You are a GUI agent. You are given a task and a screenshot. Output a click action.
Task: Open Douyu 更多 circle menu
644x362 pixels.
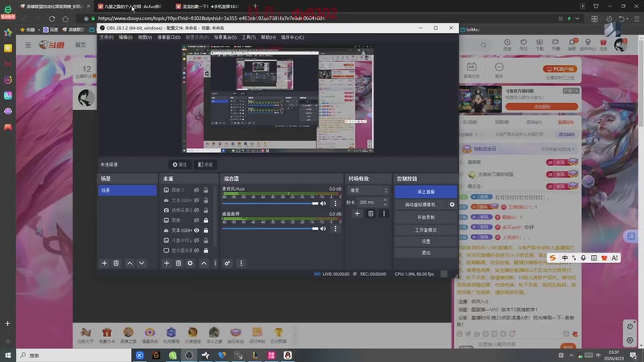click(x=499, y=69)
